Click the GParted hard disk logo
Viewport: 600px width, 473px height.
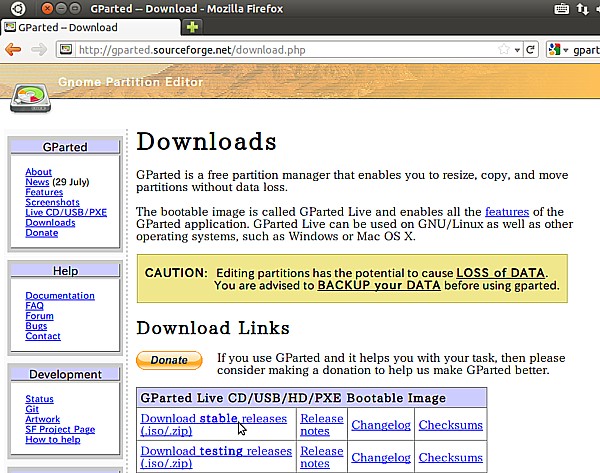pyautogui.click(x=30, y=98)
